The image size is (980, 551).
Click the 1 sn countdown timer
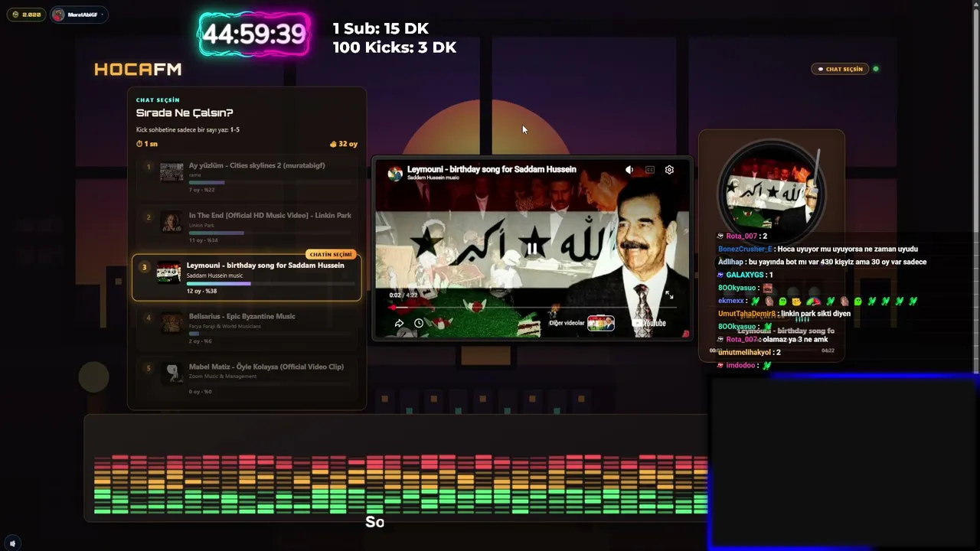pyautogui.click(x=147, y=144)
